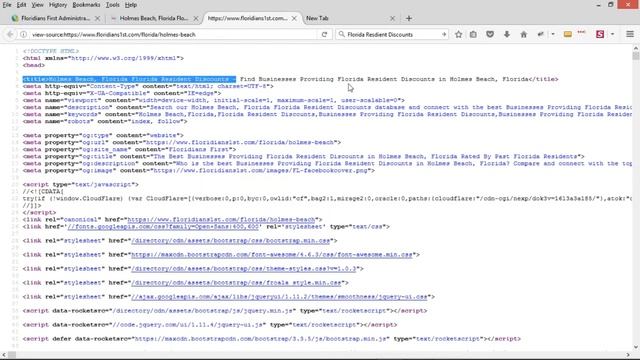Open the Help menu
The height and width of the screenshot is (360, 640).
tap(131, 5)
